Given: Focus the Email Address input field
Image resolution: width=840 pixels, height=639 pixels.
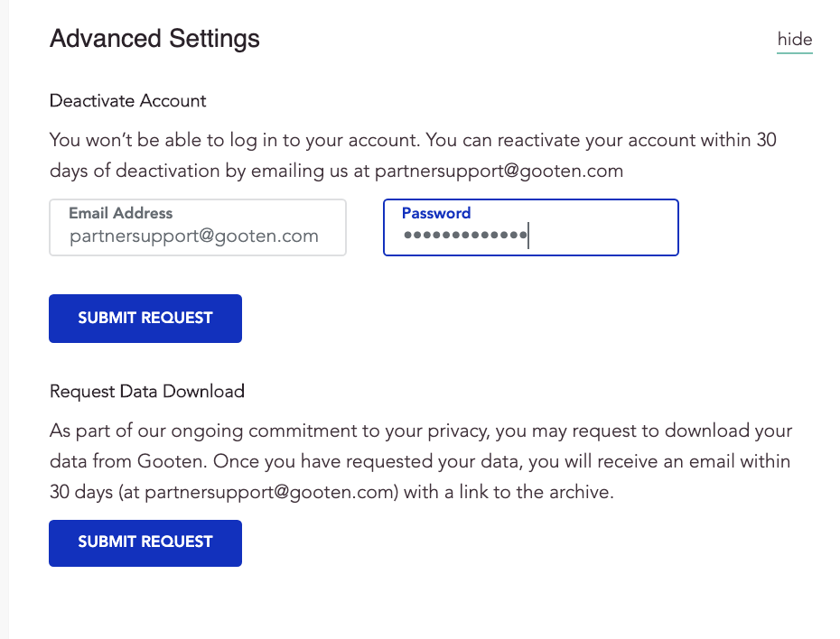Looking at the screenshot, I should click(198, 228).
